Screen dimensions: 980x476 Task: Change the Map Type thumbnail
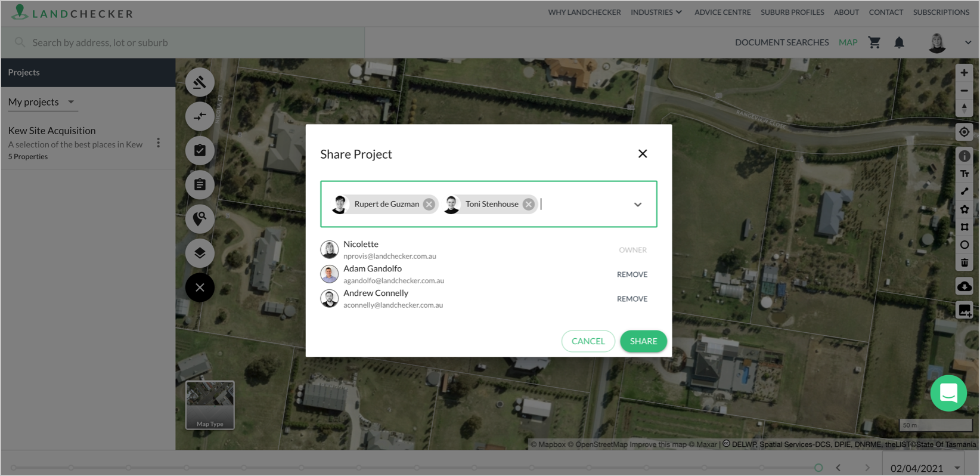pyautogui.click(x=210, y=405)
